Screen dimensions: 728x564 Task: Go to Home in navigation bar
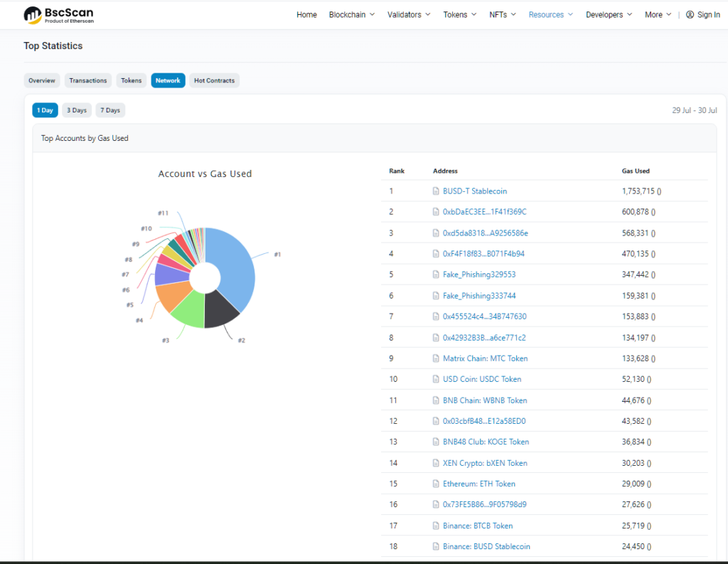tap(306, 15)
